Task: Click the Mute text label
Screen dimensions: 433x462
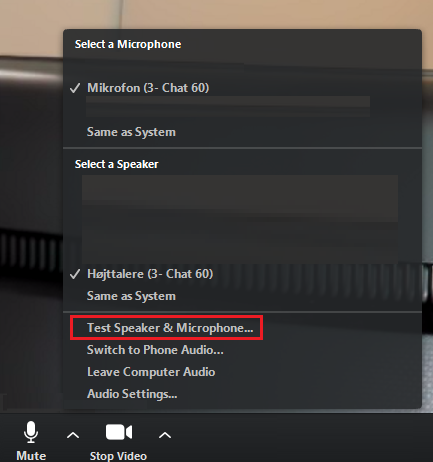Action: 31,456
